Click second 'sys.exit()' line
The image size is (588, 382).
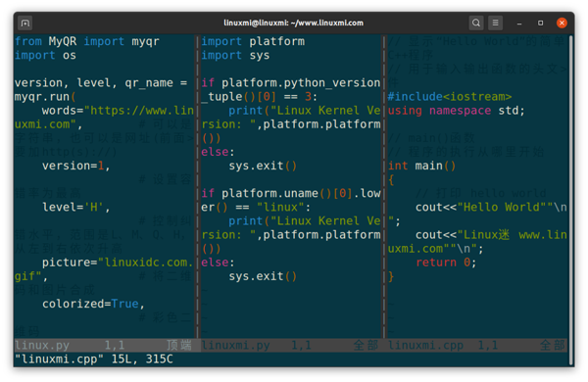(x=263, y=276)
